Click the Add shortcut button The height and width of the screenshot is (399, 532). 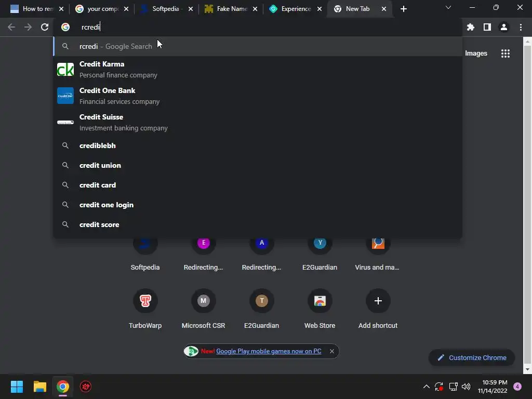click(x=378, y=309)
